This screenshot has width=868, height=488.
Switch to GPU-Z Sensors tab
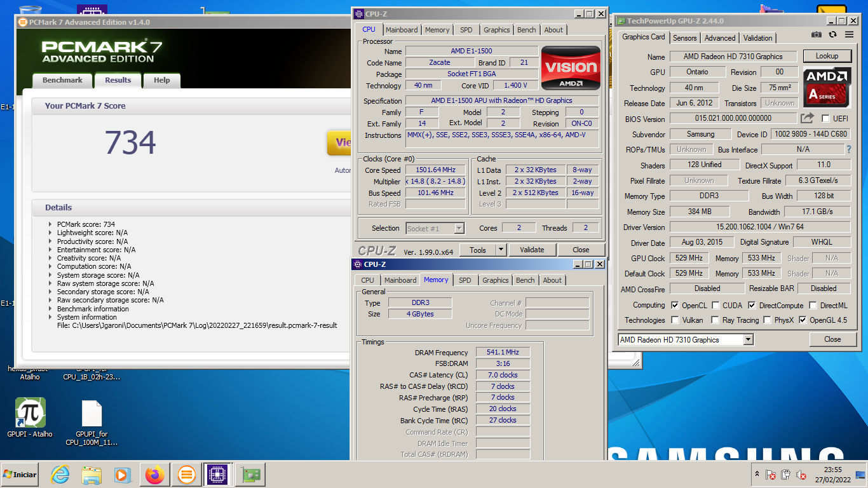(x=685, y=38)
